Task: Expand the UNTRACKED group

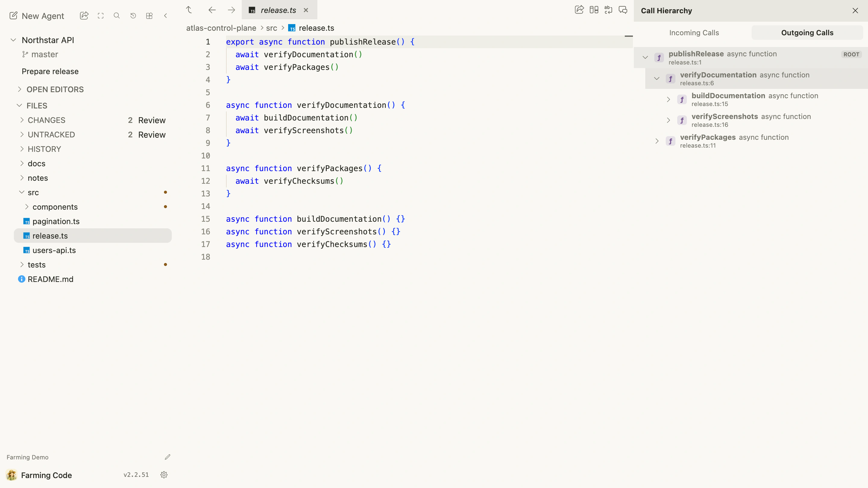Action: click(22, 134)
